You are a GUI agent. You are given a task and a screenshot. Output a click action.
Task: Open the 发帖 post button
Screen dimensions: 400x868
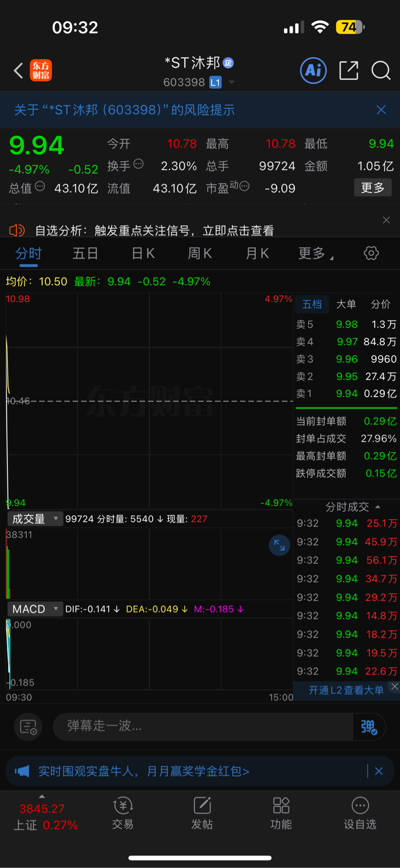pos(202,813)
